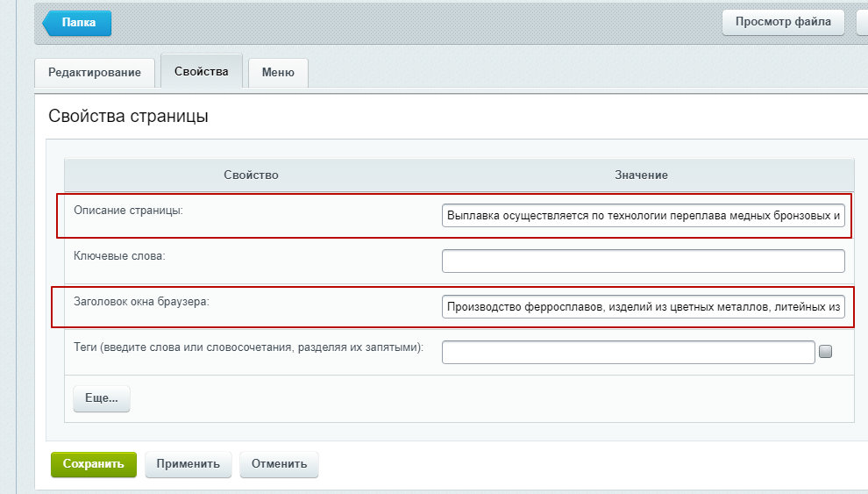Image resolution: width=868 pixels, height=494 pixels.
Task: Click the Свойство column header
Action: coord(251,175)
